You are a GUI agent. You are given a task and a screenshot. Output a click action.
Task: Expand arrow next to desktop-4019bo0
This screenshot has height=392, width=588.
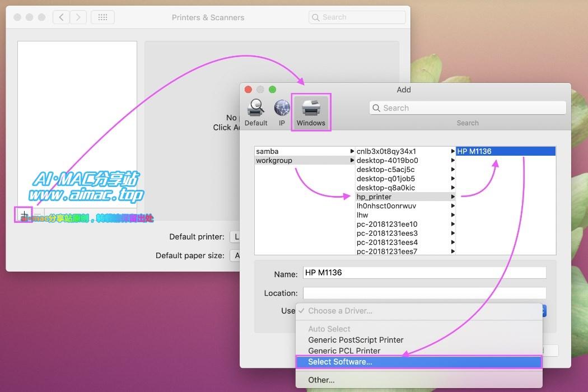click(x=452, y=161)
